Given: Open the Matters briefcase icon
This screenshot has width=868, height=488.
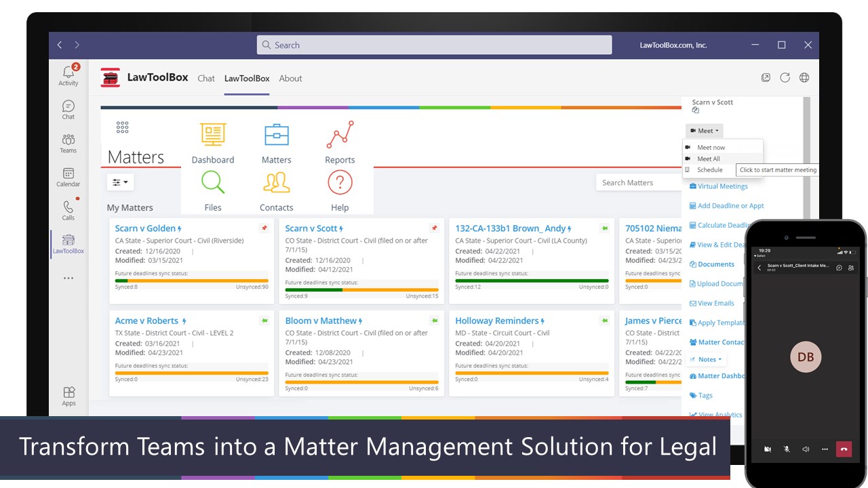Looking at the screenshot, I should 277,134.
